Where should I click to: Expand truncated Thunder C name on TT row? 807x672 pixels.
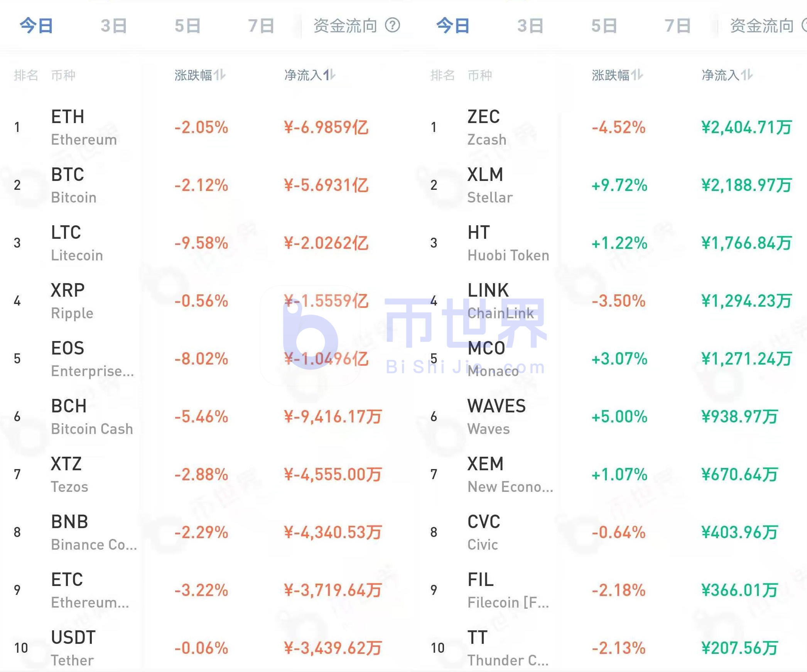[x=509, y=660]
